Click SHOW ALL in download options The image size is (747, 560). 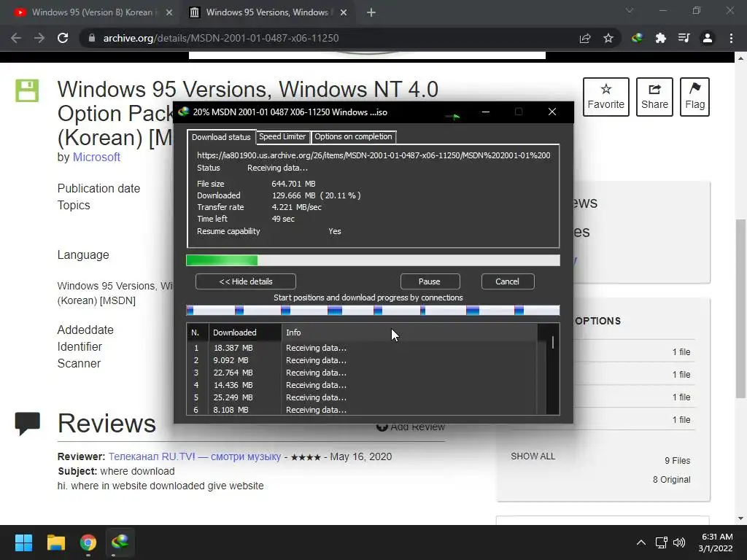(x=533, y=456)
